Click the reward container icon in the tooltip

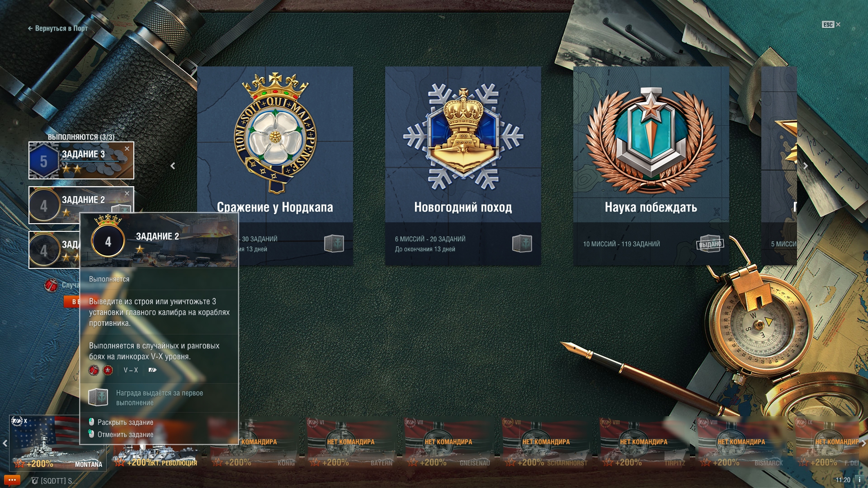click(98, 398)
